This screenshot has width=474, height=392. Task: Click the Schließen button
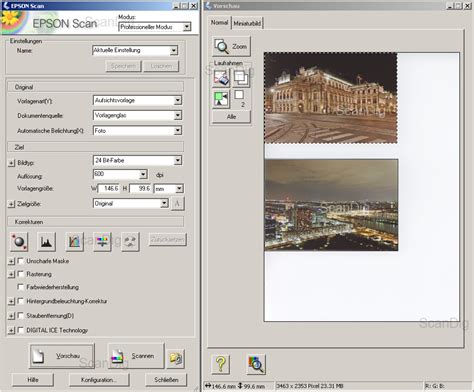click(x=166, y=380)
